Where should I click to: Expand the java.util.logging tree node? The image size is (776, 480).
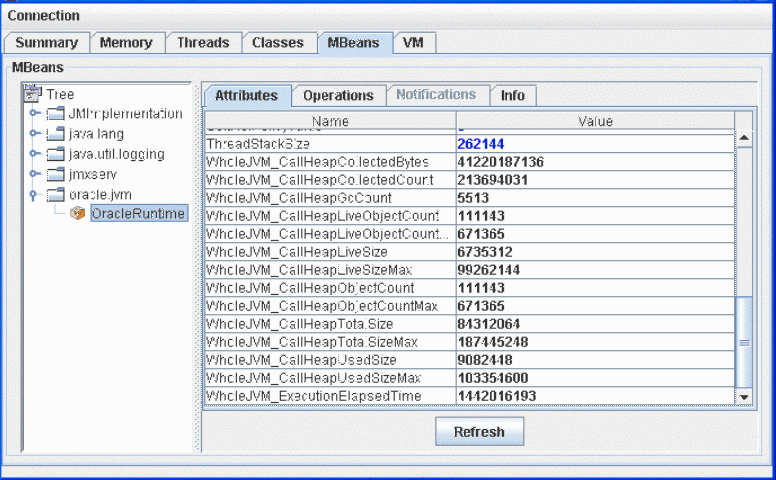click(x=34, y=153)
